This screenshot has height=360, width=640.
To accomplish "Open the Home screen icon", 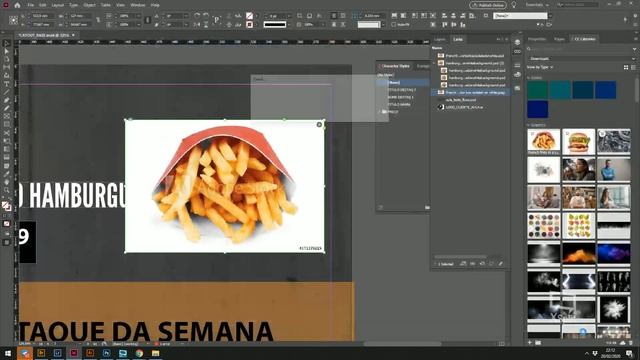I will 17,5.
